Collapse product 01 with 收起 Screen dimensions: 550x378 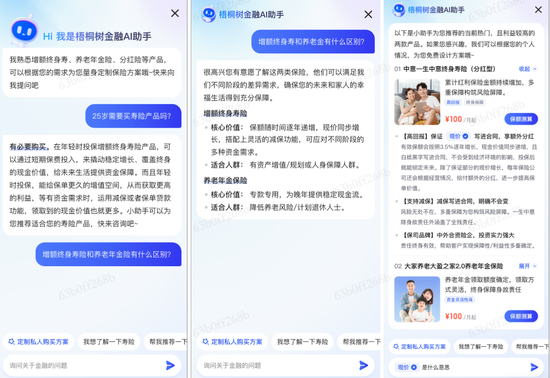point(528,69)
